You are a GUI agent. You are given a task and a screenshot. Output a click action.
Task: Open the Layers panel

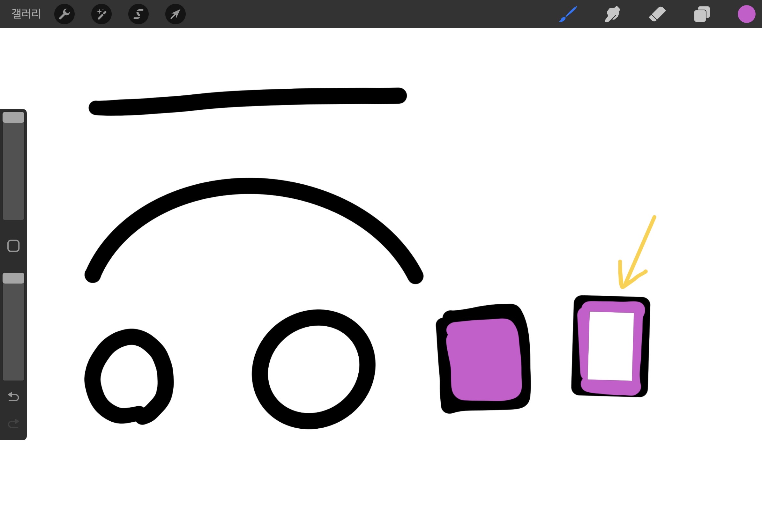tap(702, 14)
